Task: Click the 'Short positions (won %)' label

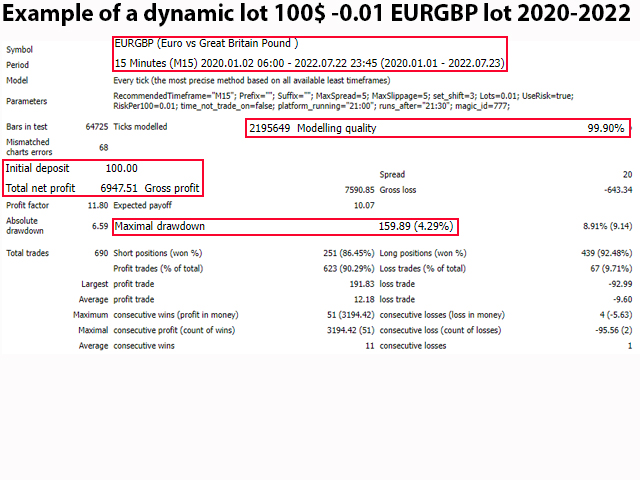Action: (x=158, y=253)
